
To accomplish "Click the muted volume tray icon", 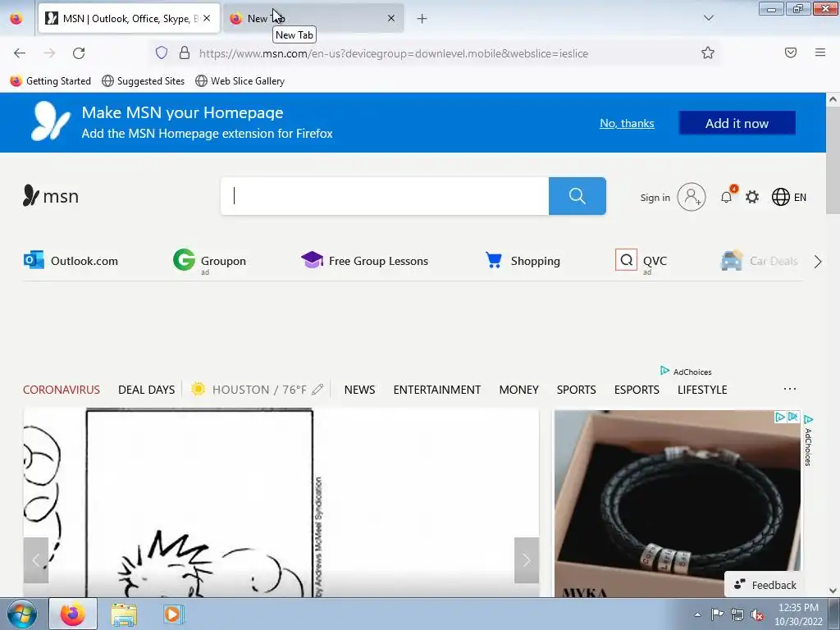I will (757, 615).
